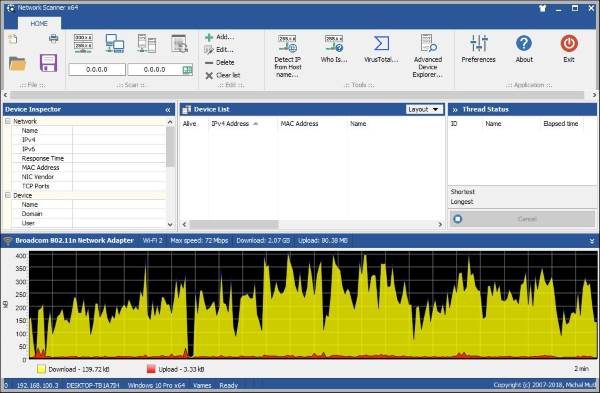Open Detect IP from Host name tool

click(288, 56)
